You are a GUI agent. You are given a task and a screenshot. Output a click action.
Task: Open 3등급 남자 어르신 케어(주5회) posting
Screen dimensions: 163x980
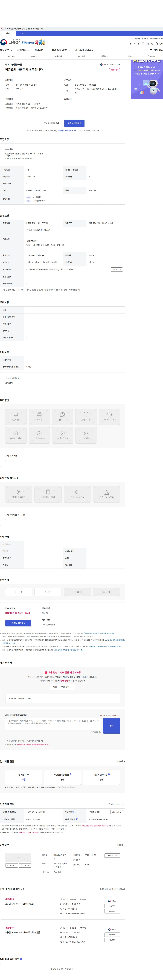(x=20, y=904)
